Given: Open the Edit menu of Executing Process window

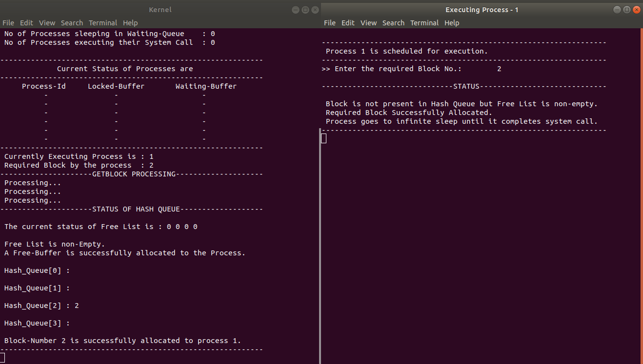Looking at the screenshot, I should [347, 22].
